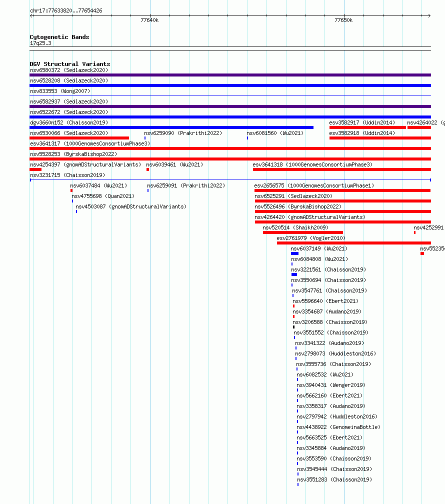The height and width of the screenshot is (504, 445).
Task: Open the nsv6582937 (Sedlazeck2020) label
Action: [69, 101]
